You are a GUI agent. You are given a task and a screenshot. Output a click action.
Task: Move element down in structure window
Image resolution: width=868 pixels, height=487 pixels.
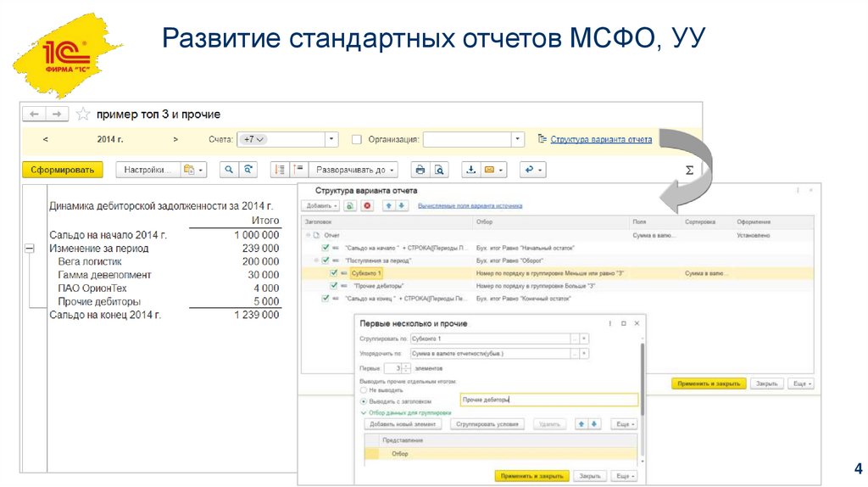[401, 205]
